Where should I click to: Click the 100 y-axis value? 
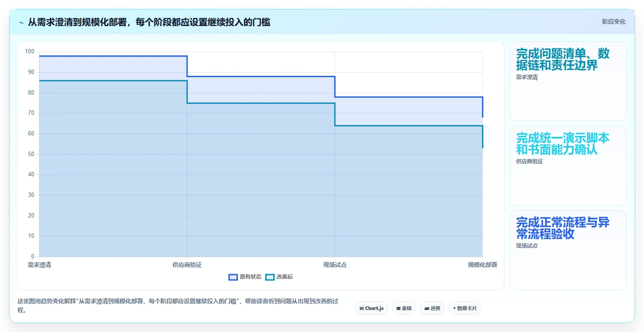[30, 52]
